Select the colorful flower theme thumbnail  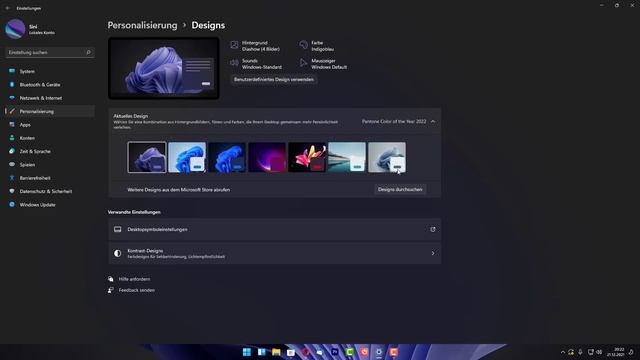[x=307, y=157]
